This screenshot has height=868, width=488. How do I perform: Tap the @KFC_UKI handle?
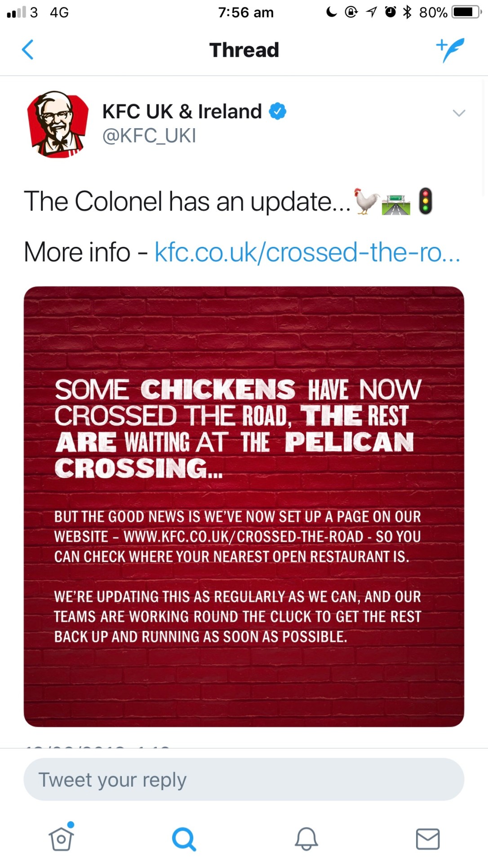tap(149, 135)
